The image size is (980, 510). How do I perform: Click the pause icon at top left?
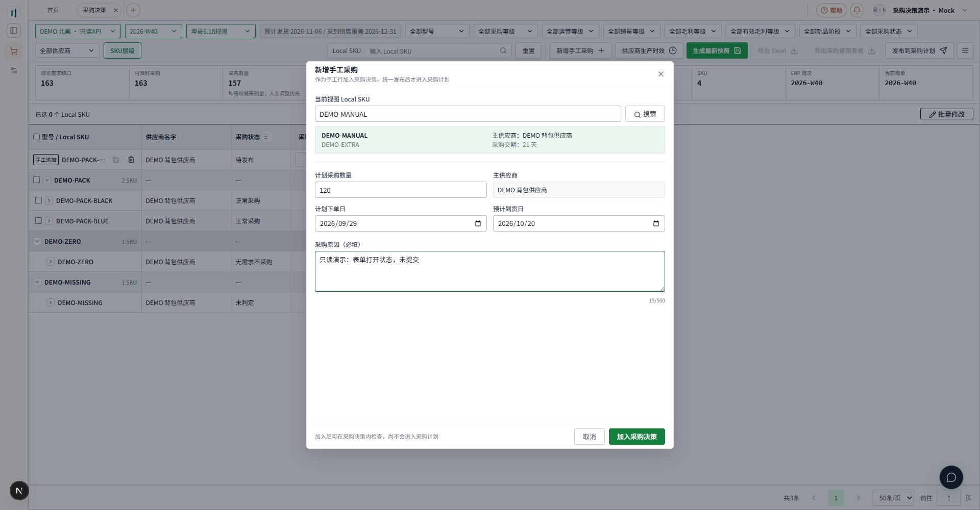[14, 13]
